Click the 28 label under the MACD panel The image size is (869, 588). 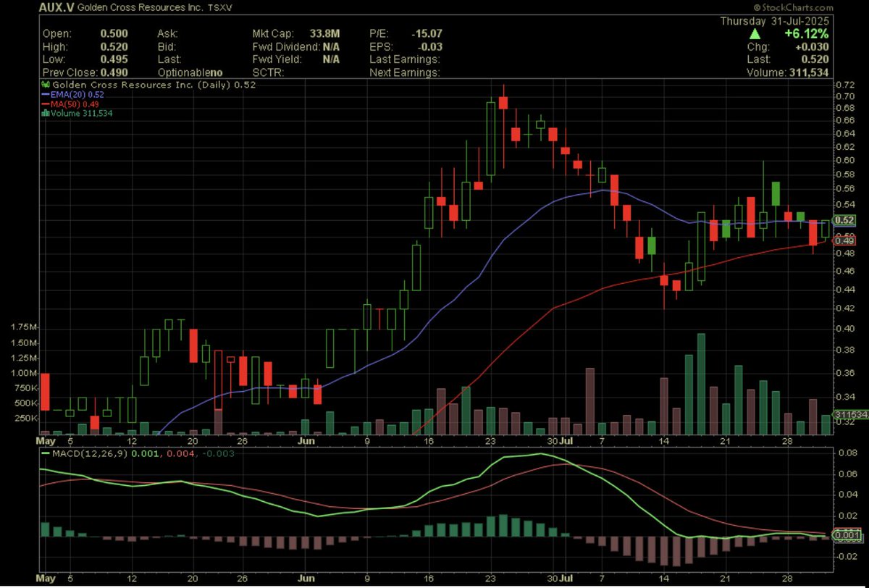pyautogui.click(x=789, y=579)
